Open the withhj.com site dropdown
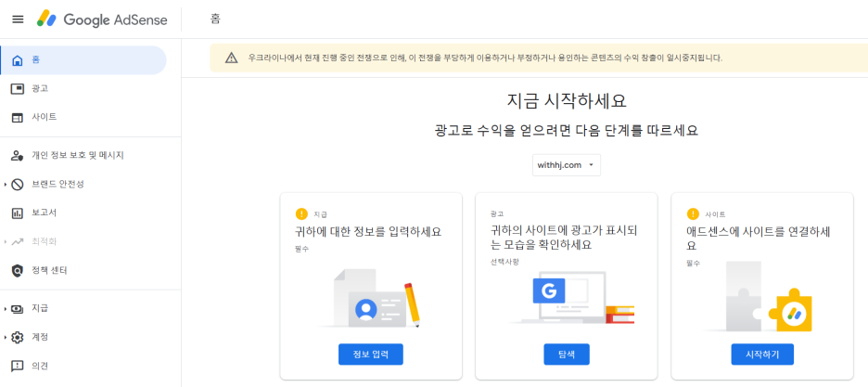868x387 pixels. pos(567,165)
